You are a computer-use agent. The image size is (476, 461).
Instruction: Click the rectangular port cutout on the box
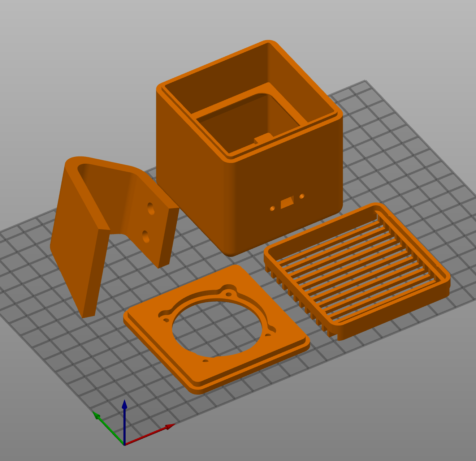(287, 202)
